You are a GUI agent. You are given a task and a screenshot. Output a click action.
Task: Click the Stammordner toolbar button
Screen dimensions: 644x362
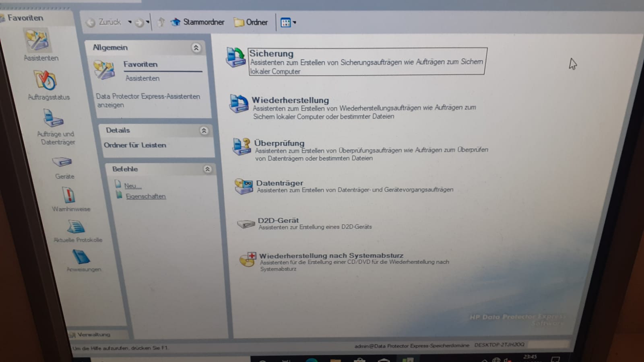tap(198, 22)
